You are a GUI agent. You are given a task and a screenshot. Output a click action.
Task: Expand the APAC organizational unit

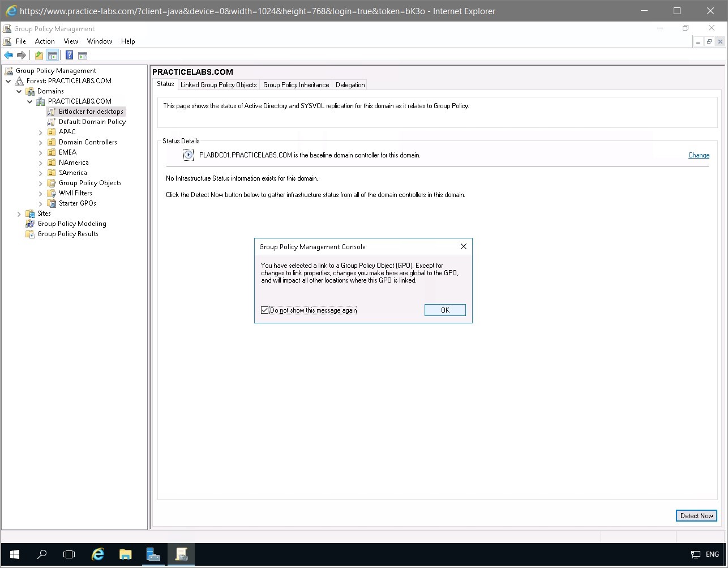pos(40,131)
